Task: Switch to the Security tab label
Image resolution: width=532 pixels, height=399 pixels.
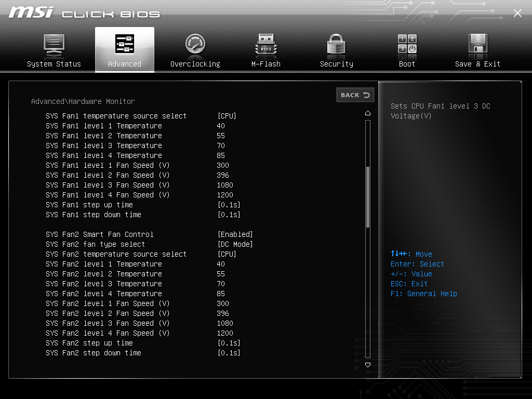Action: (x=337, y=64)
